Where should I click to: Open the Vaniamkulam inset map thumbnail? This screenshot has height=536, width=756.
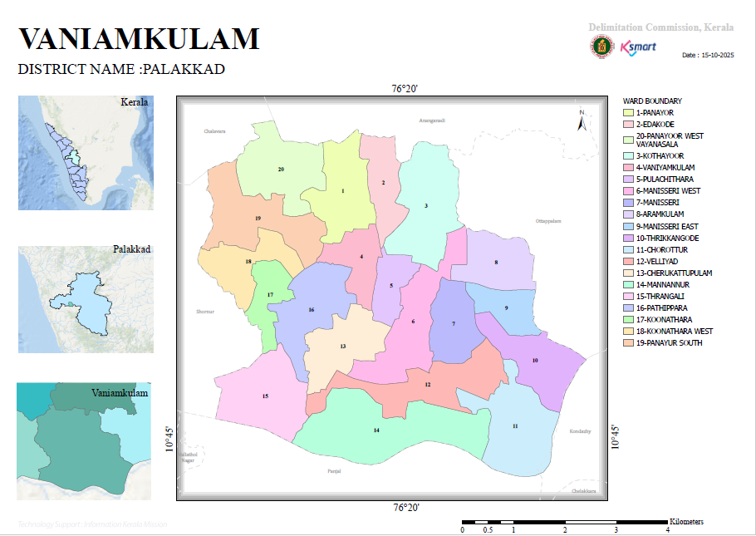(84, 441)
